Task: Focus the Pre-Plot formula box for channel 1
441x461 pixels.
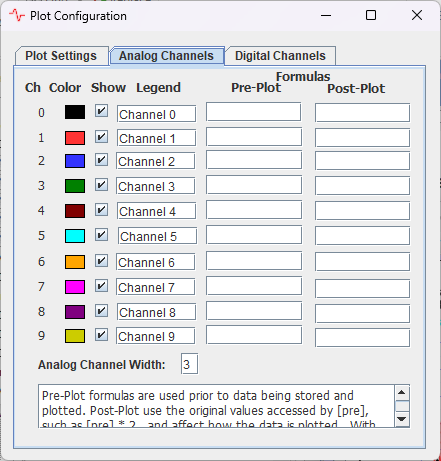Action: pos(254,137)
